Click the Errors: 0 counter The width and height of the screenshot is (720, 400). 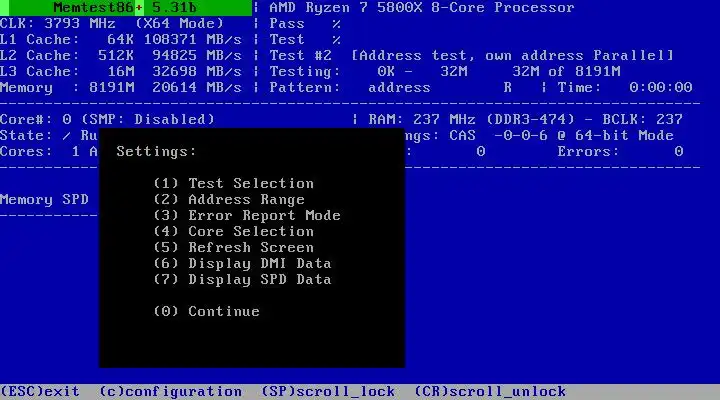[x=620, y=152]
